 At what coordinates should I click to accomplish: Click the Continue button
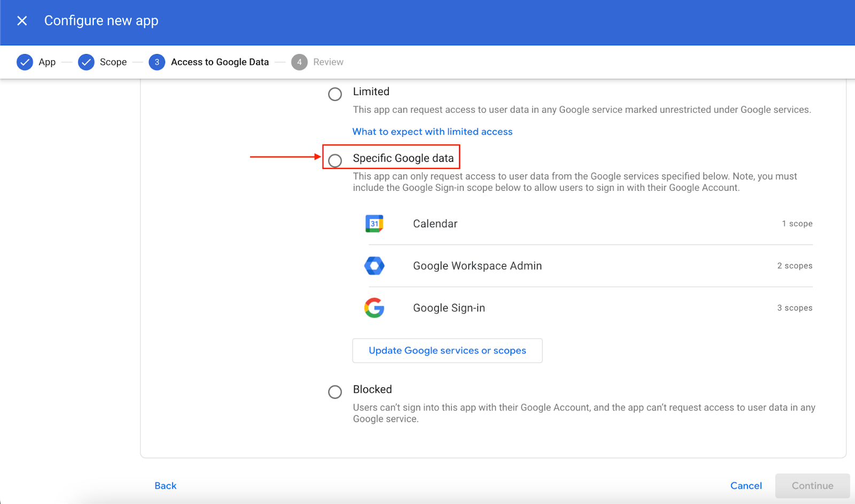pyautogui.click(x=812, y=486)
